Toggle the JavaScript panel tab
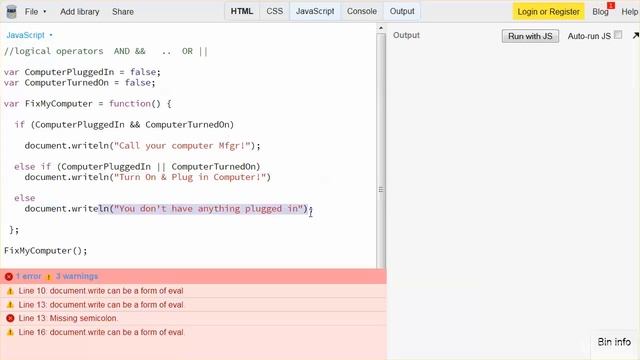Image resolution: width=640 pixels, height=360 pixels. coord(315,11)
